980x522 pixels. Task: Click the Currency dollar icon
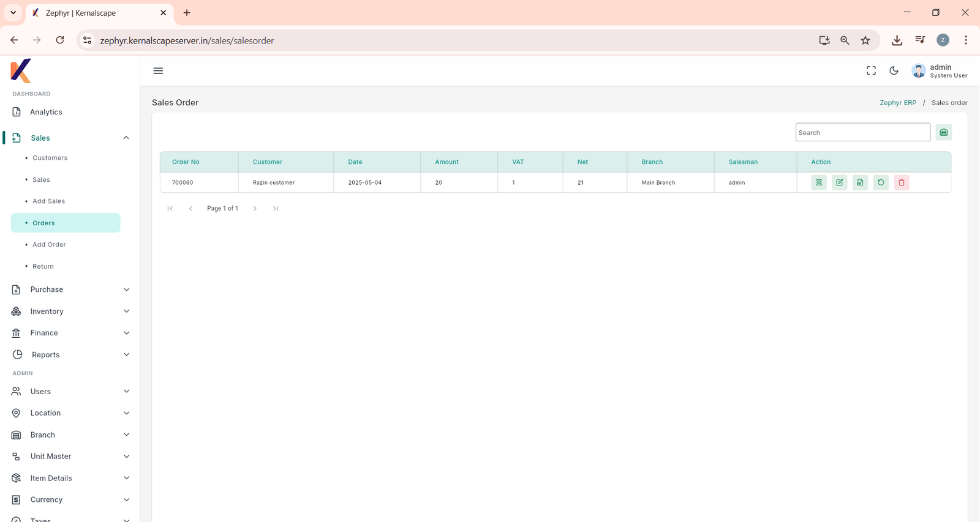point(17,500)
